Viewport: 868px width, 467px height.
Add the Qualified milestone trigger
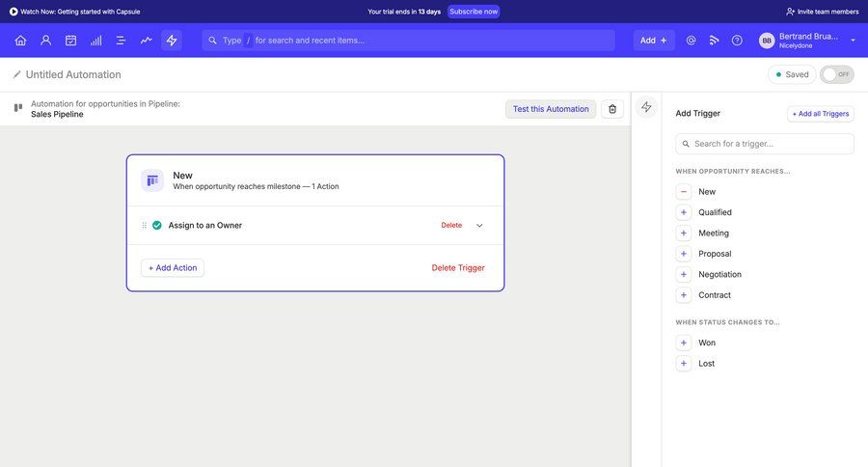[x=684, y=212]
